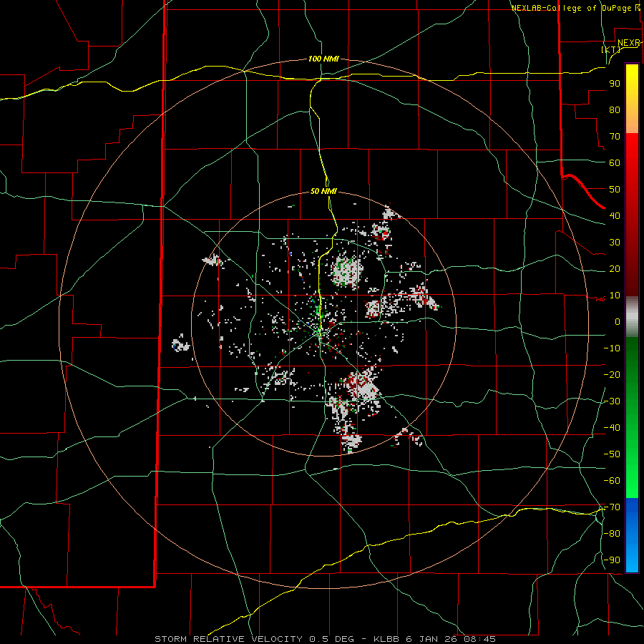Viewport: 644px width, 644px height.
Task: Click the 50 NMI range ring label
Action: click(x=323, y=191)
